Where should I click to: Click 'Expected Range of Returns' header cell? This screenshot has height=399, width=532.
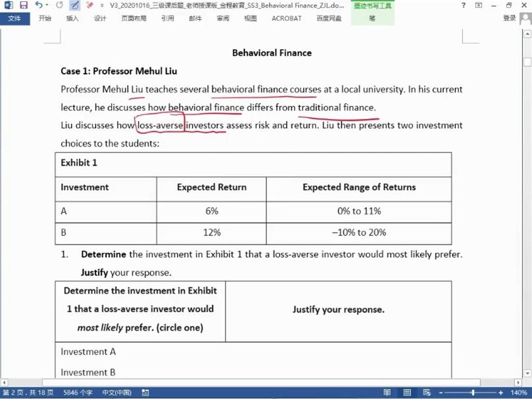point(359,189)
